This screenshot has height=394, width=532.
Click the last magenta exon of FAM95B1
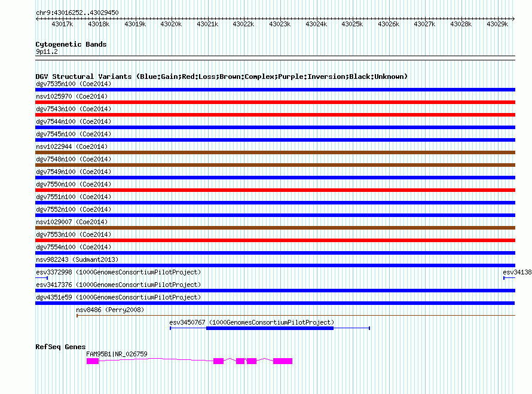[283, 361]
